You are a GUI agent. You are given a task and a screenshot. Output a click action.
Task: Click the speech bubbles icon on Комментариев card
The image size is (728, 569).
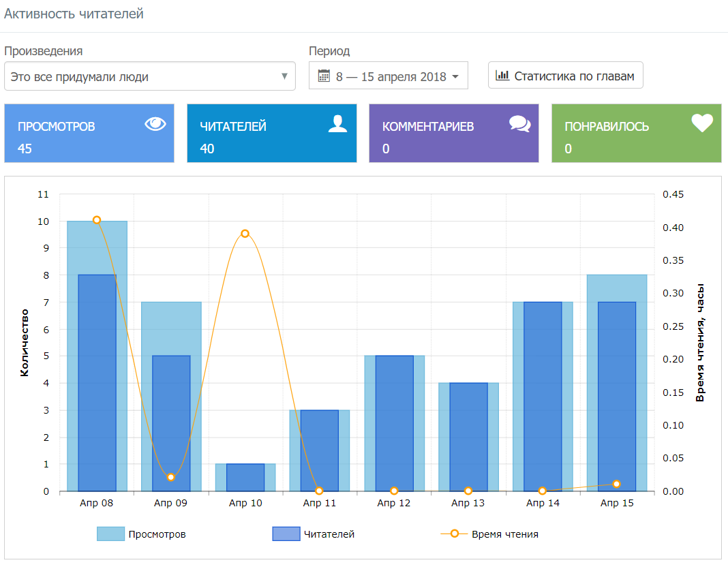coord(519,123)
